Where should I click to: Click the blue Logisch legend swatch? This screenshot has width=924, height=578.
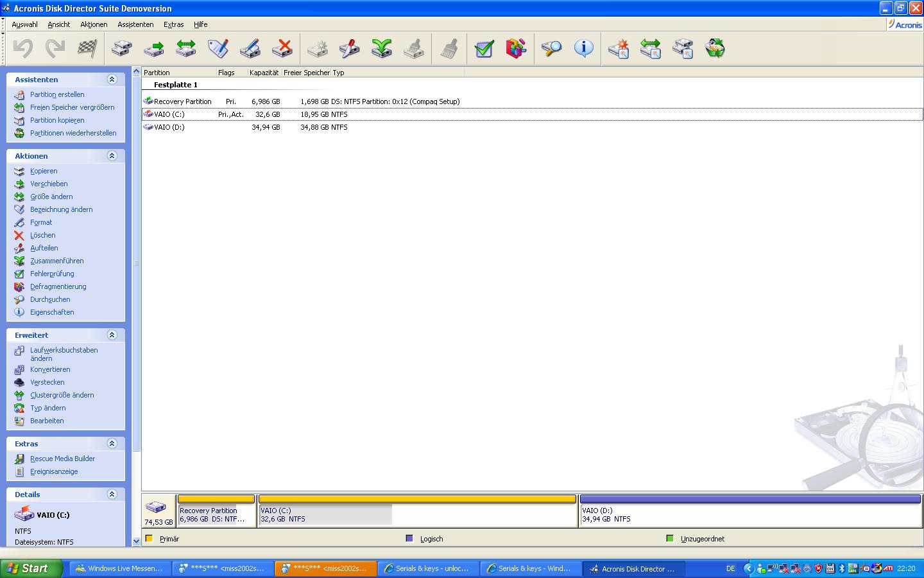click(x=409, y=538)
